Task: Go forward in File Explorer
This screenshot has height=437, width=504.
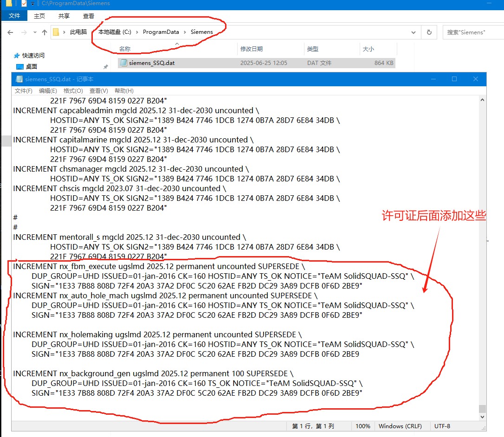Action: click(x=24, y=32)
